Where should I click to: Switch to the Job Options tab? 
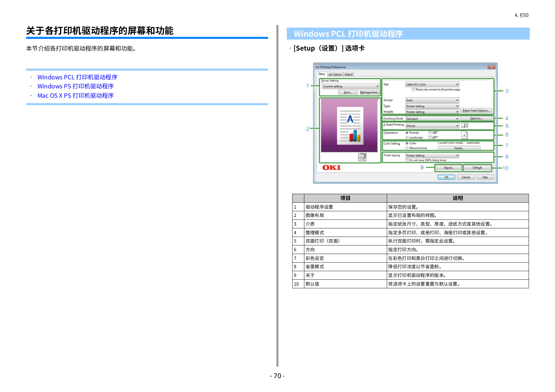click(x=335, y=74)
